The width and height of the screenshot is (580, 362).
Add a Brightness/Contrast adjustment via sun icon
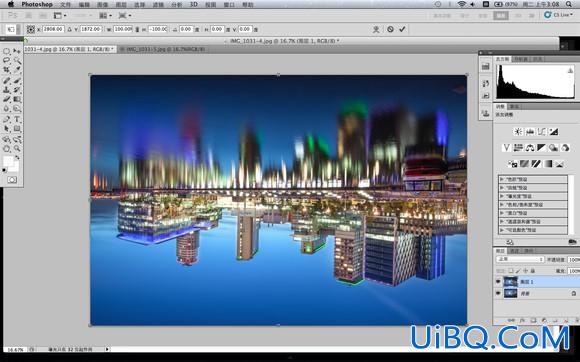click(518, 132)
